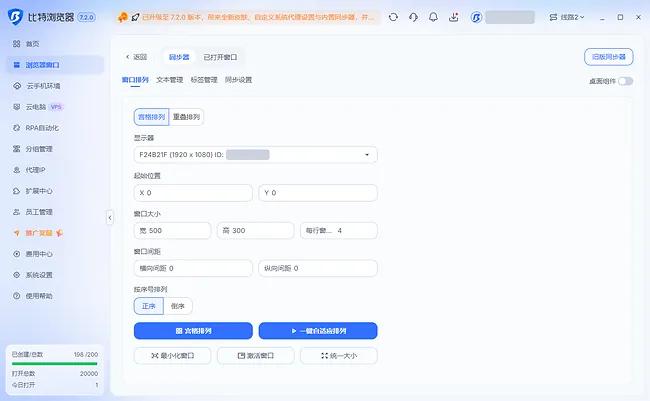The height and width of the screenshot is (401, 650).
Task: Focus the windows-per-row field showing 4
Action: 339,231
